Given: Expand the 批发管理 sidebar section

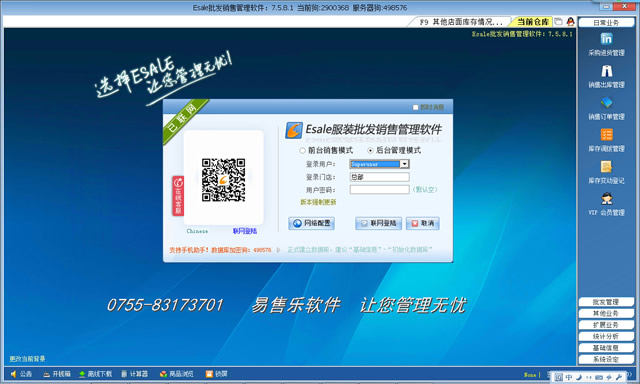Looking at the screenshot, I should point(606,302).
